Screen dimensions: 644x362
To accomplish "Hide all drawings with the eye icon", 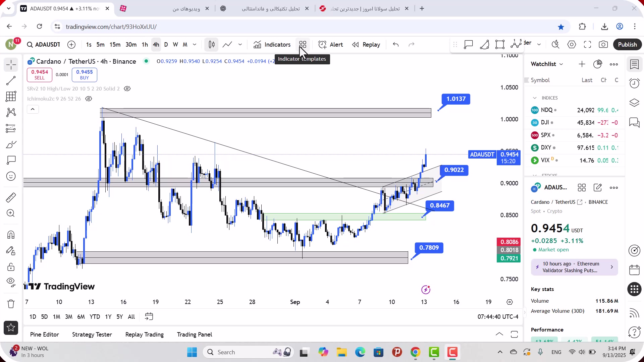I will 11,283.
